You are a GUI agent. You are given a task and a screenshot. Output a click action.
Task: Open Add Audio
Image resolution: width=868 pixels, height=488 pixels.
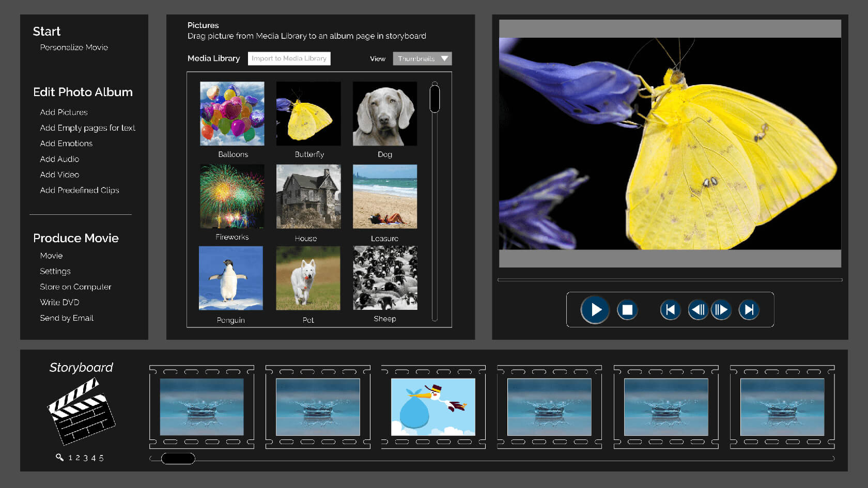[x=59, y=159]
